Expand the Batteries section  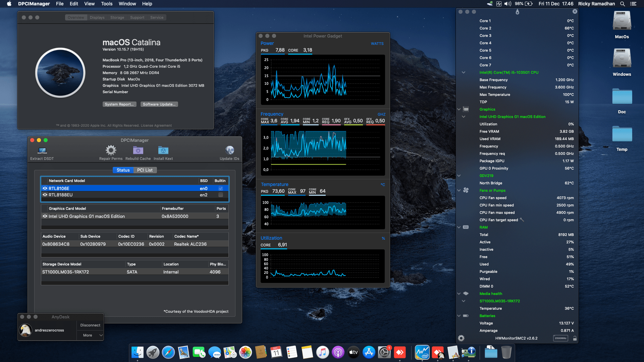[459, 316]
